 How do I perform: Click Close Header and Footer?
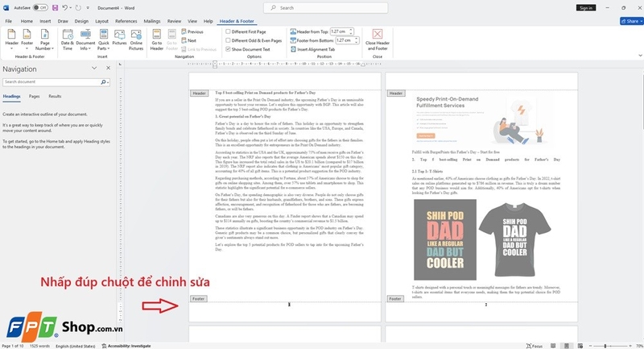tap(377, 39)
